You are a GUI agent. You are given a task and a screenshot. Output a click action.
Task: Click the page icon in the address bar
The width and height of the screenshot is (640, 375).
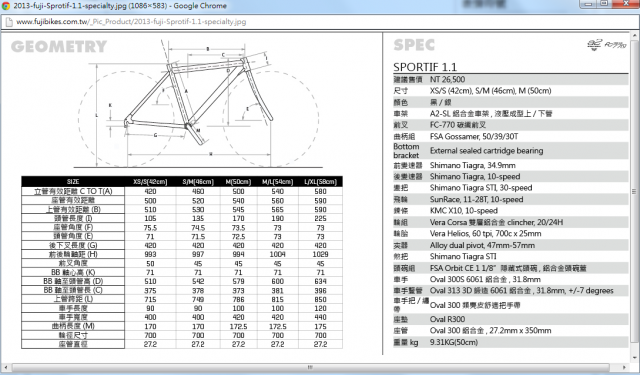coord(8,22)
